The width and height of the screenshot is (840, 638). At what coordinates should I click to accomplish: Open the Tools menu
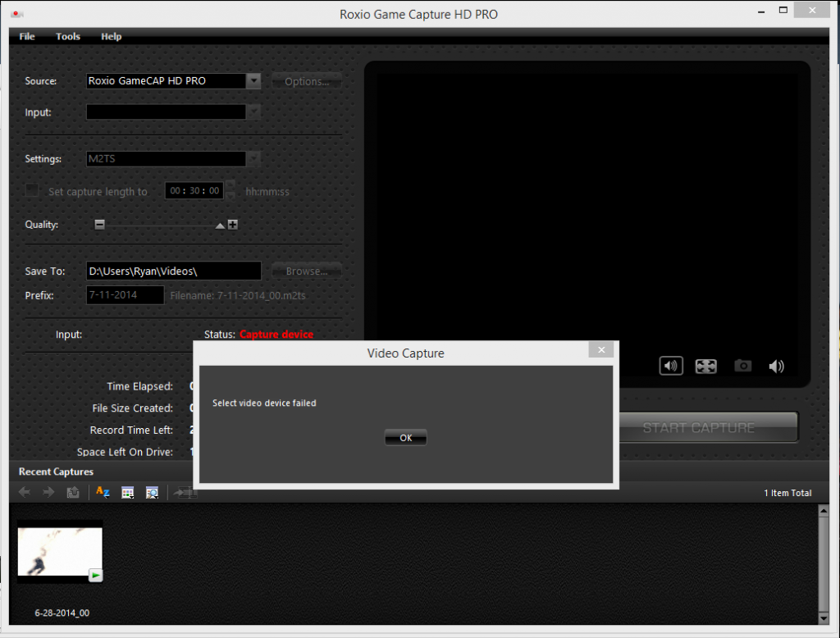click(x=68, y=36)
